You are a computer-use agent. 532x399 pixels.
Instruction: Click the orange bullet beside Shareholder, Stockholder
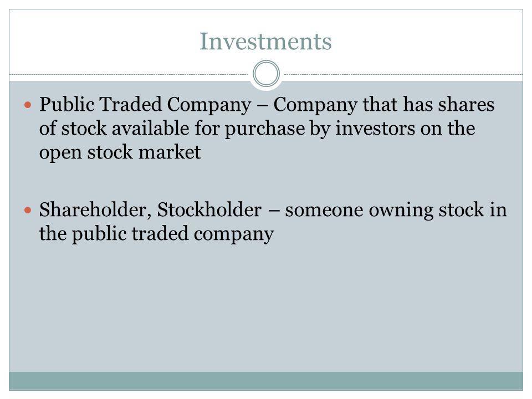coord(28,211)
